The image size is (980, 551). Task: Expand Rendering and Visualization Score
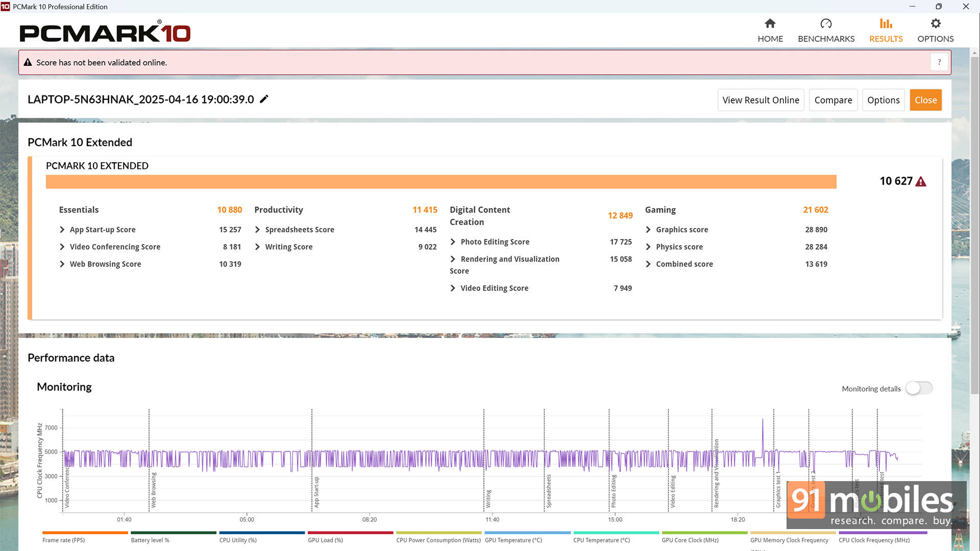pos(453,259)
